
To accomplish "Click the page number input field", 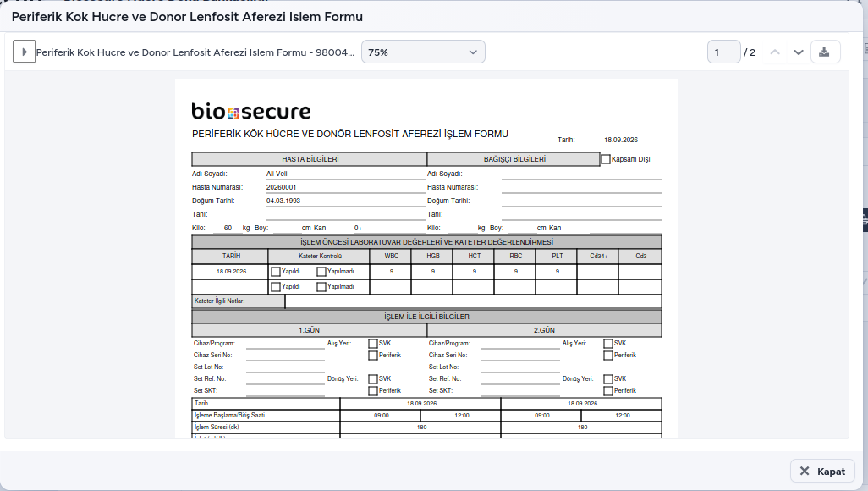I will [x=723, y=52].
